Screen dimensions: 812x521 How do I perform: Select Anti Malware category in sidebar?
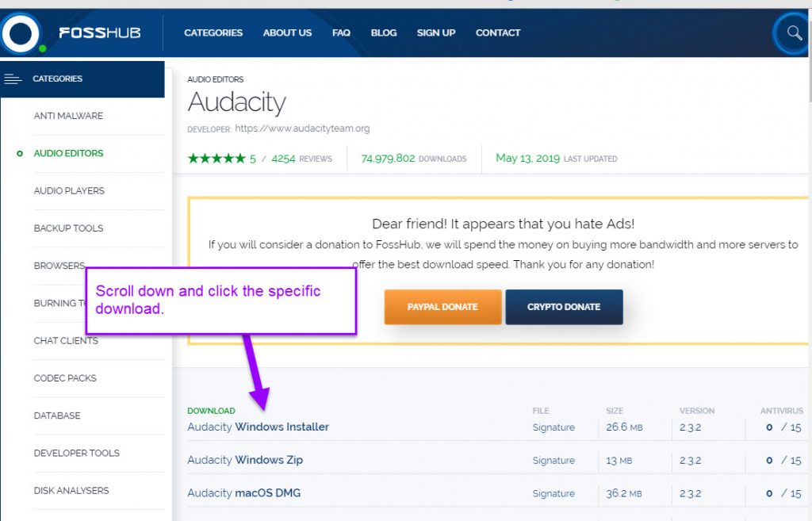pos(68,116)
